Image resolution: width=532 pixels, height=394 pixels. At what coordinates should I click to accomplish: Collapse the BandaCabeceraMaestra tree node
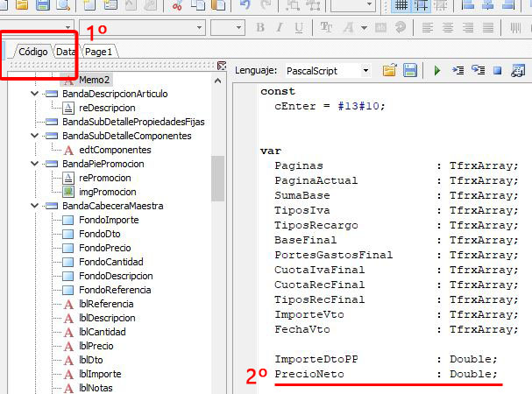(35, 206)
